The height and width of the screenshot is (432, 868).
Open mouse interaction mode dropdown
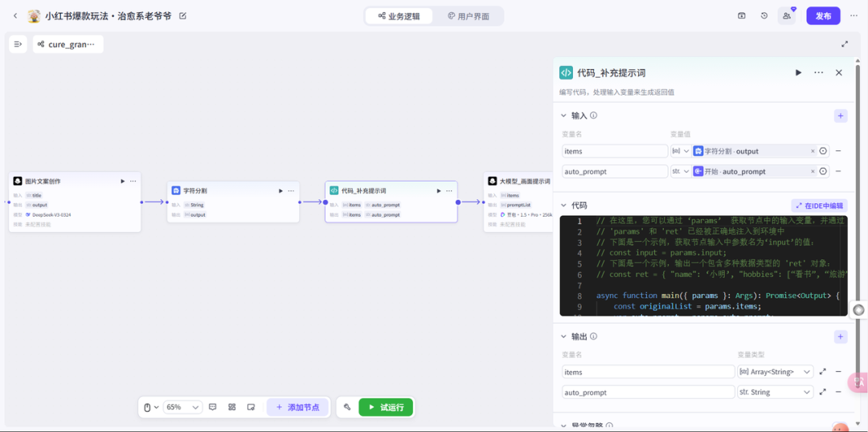tap(151, 407)
